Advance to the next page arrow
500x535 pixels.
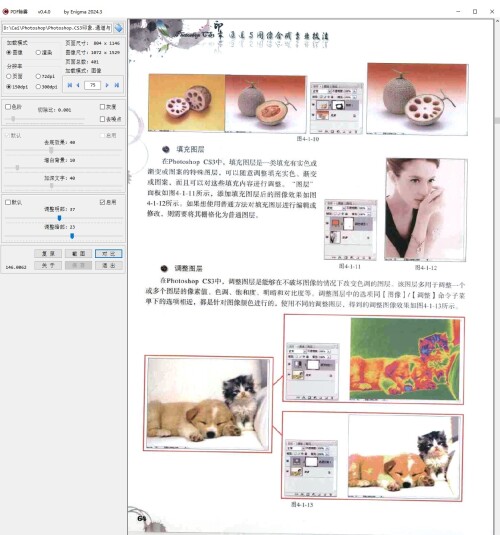tap(107, 85)
